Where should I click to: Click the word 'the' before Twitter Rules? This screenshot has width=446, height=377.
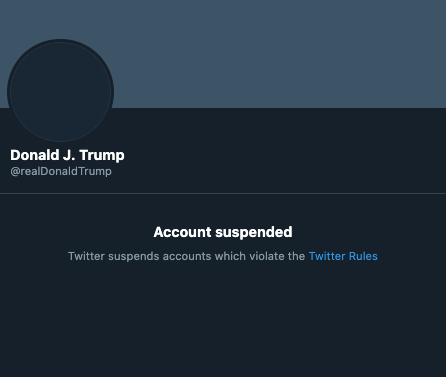tap(296, 256)
